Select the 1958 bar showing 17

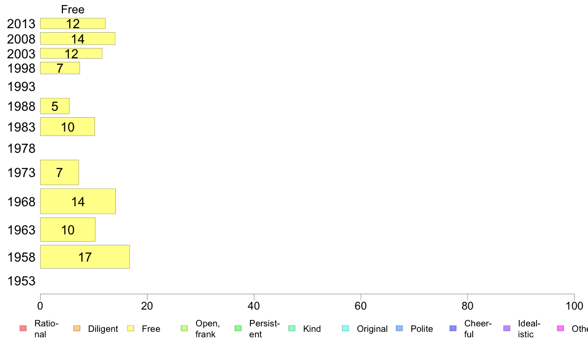pos(85,257)
